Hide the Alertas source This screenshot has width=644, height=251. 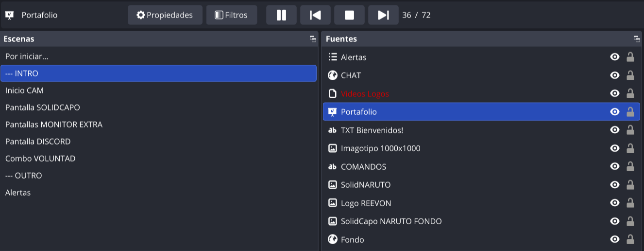point(615,57)
